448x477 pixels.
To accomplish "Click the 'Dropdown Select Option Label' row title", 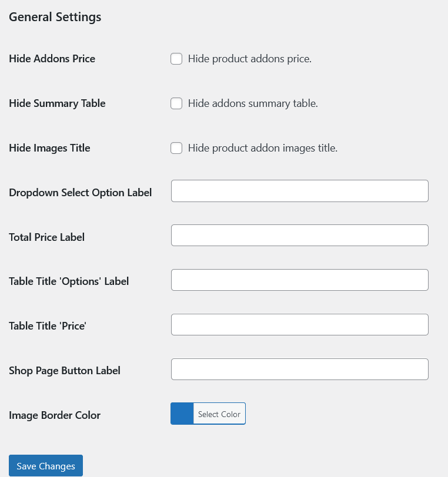I will tap(80, 193).
